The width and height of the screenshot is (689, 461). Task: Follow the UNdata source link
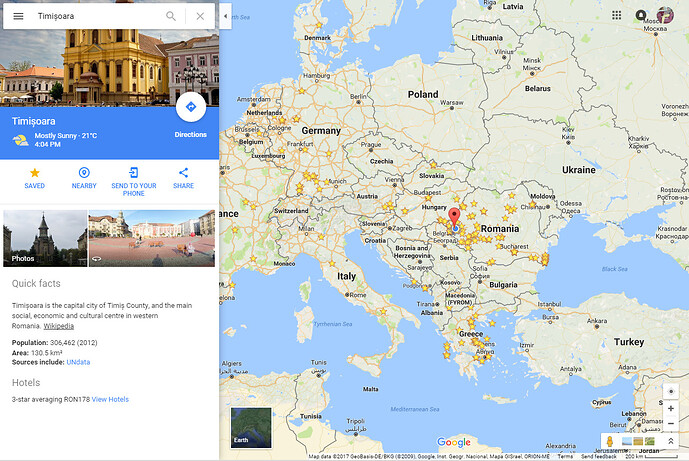coord(78,362)
